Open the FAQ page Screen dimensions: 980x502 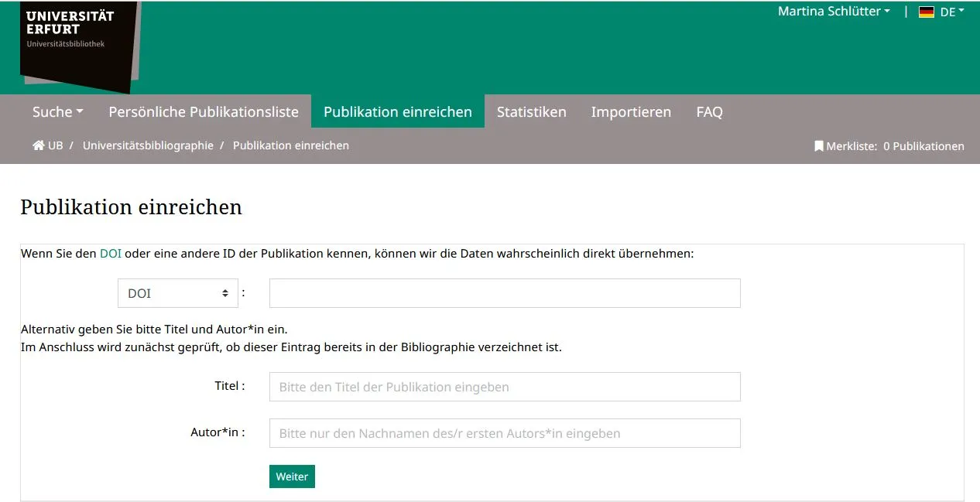(x=709, y=112)
